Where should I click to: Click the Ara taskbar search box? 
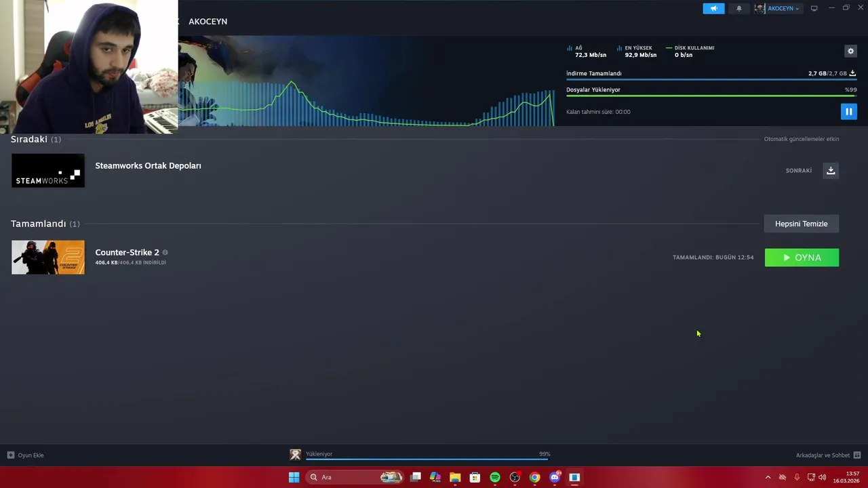point(355,477)
